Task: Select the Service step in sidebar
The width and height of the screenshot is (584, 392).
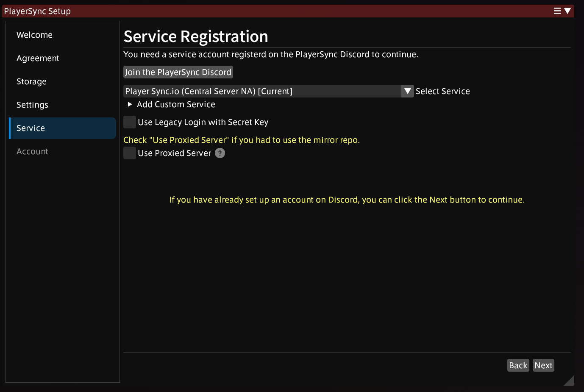Action: pyautogui.click(x=31, y=128)
